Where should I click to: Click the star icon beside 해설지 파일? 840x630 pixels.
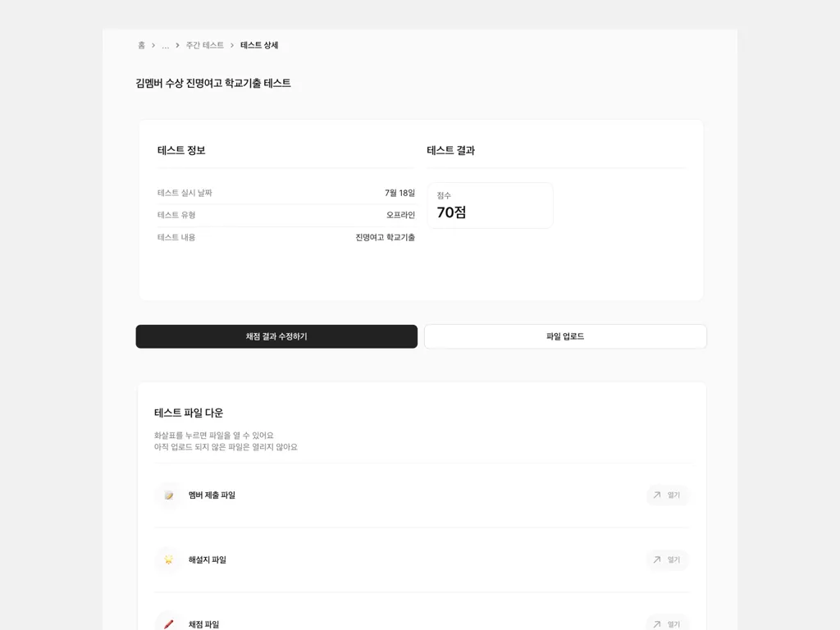168,560
